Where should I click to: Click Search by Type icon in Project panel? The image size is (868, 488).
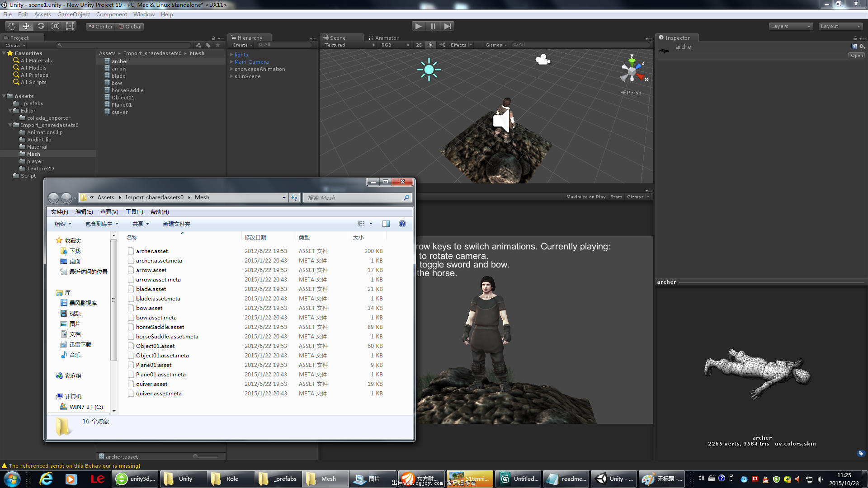198,45
